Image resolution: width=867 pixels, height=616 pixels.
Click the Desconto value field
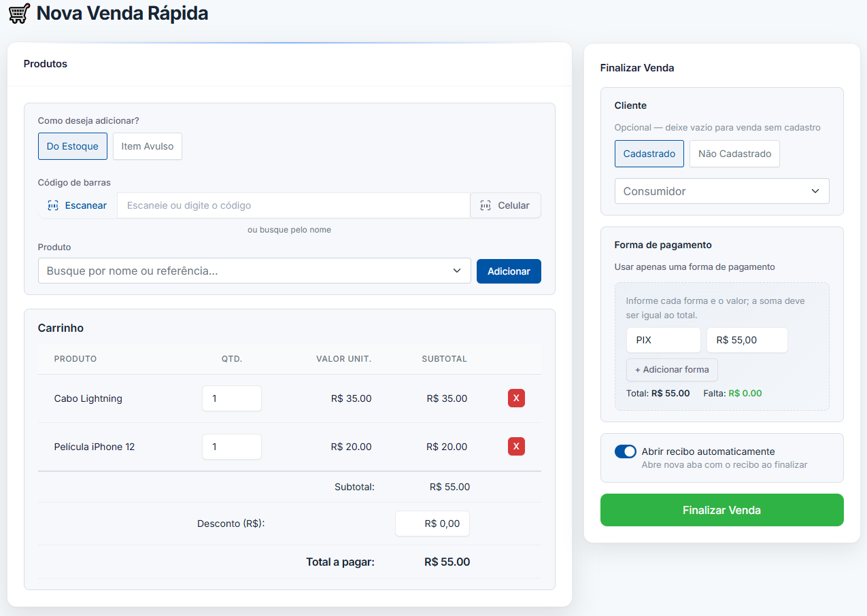432,524
